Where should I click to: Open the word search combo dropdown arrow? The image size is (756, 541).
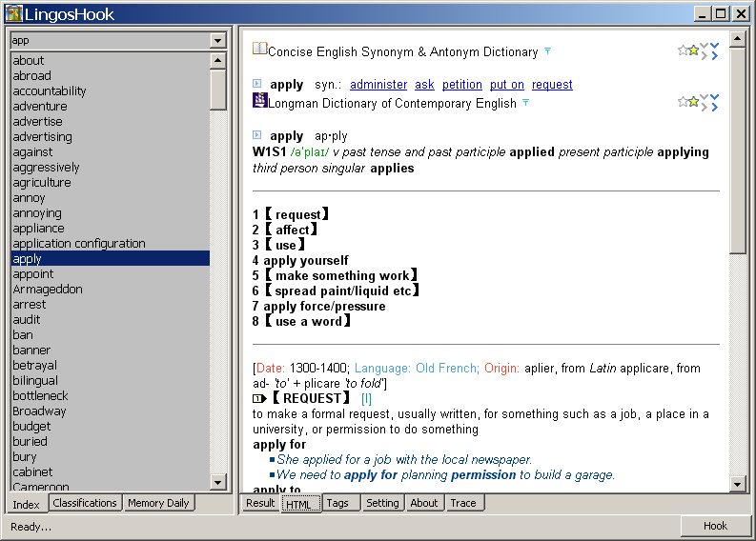(x=218, y=40)
